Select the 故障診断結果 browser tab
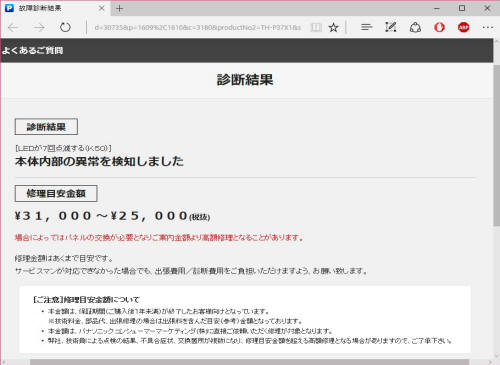The height and width of the screenshot is (365, 500). 55,8
